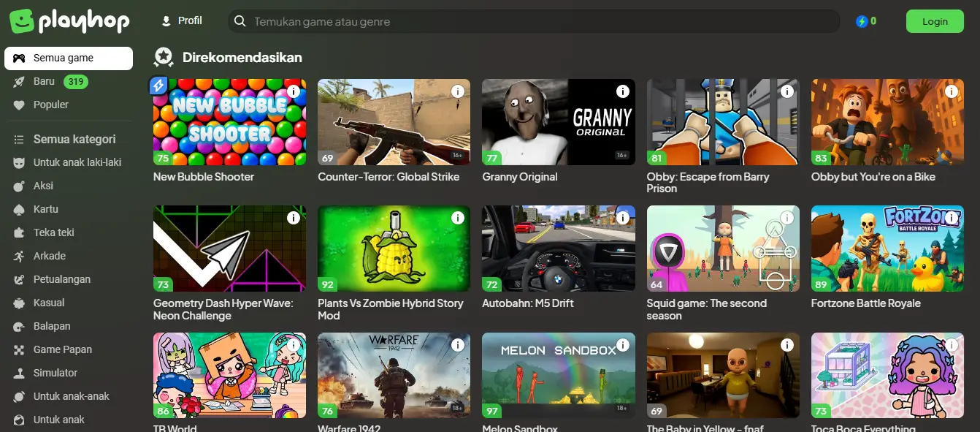This screenshot has height=432, width=980.
Task: Click the Arkade running figure icon
Action: click(20, 256)
